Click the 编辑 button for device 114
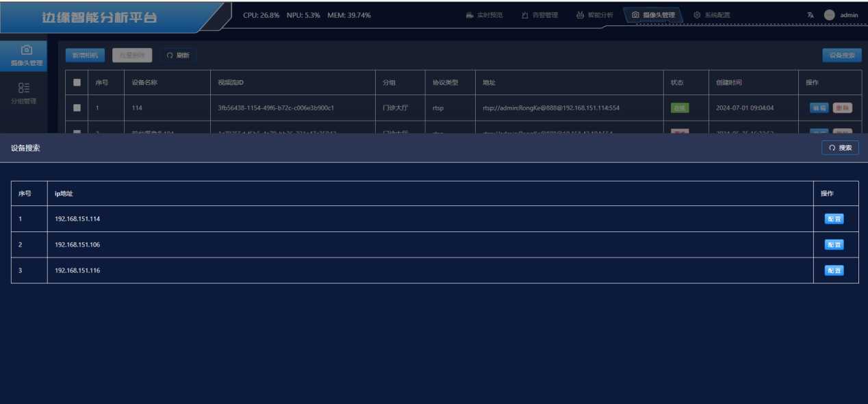868x404 pixels. (819, 108)
